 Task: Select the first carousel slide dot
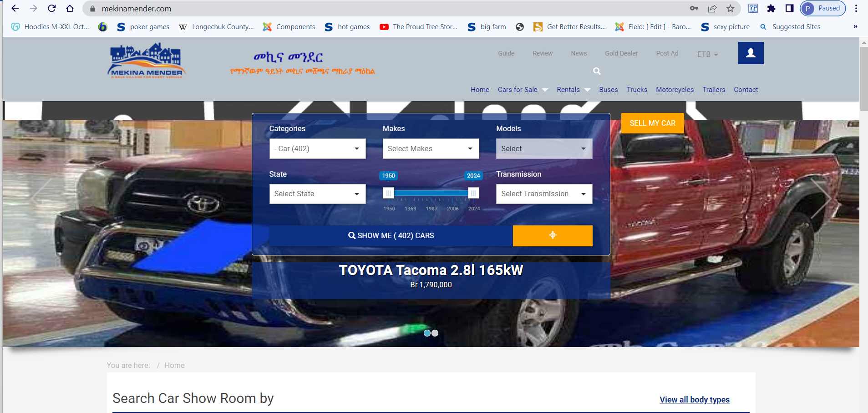[427, 333]
